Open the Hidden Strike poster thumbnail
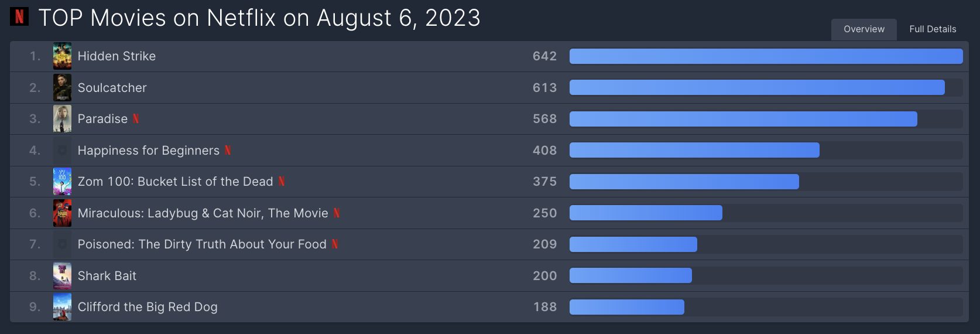Viewport: 980px width, 334px height. pyautogui.click(x=63, y=56)
